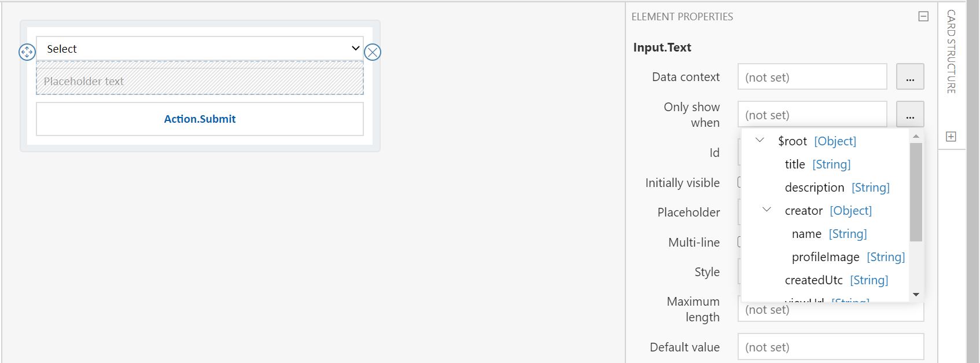Viewport: 980px width, 363px height.
Task: Click the Default value field
Action: coord(830,346)
